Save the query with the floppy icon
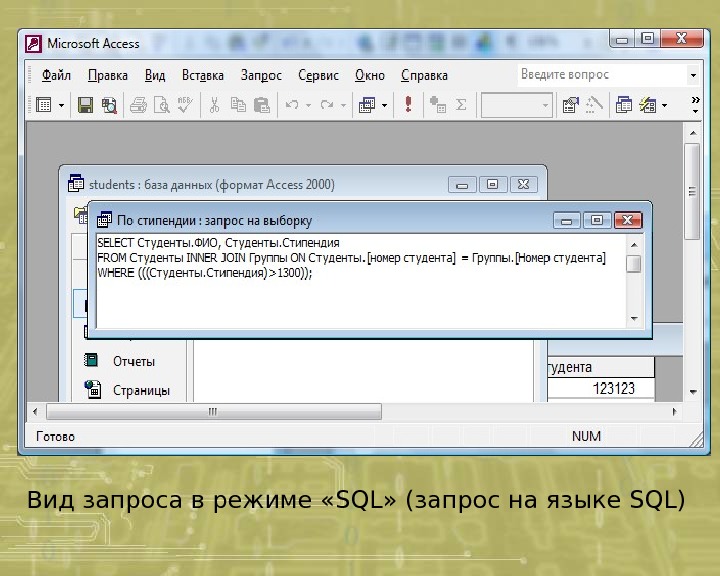 point(85,105)
